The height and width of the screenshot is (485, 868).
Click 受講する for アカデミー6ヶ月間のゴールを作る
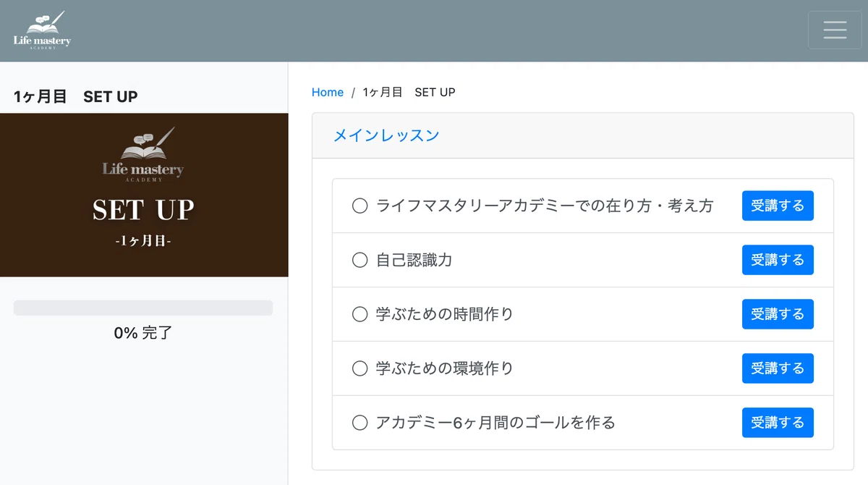click(778, 423)
